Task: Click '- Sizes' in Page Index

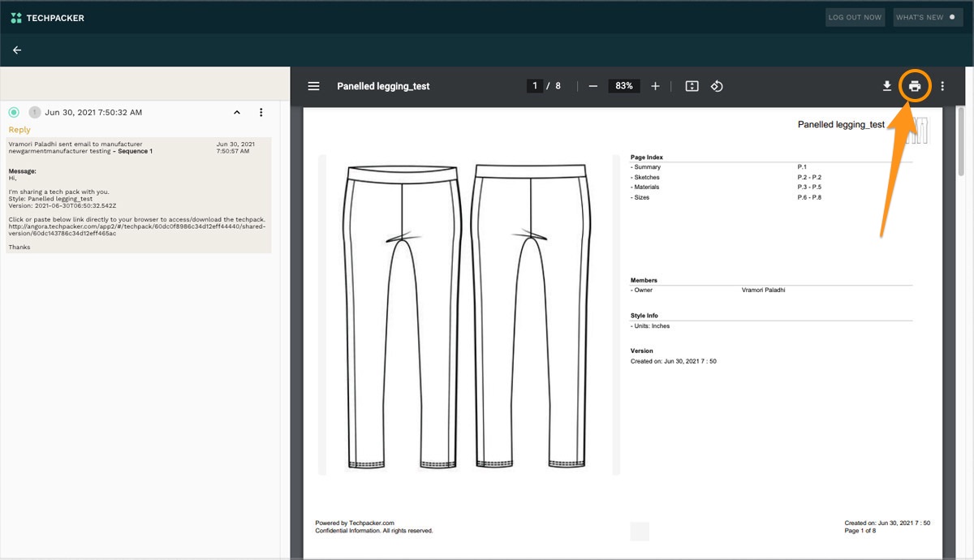Action: (x=640, y=197)
